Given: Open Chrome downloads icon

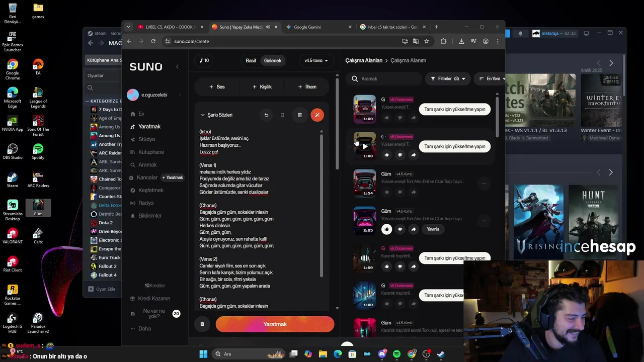Looking at the screenshot, I should 461,41.
